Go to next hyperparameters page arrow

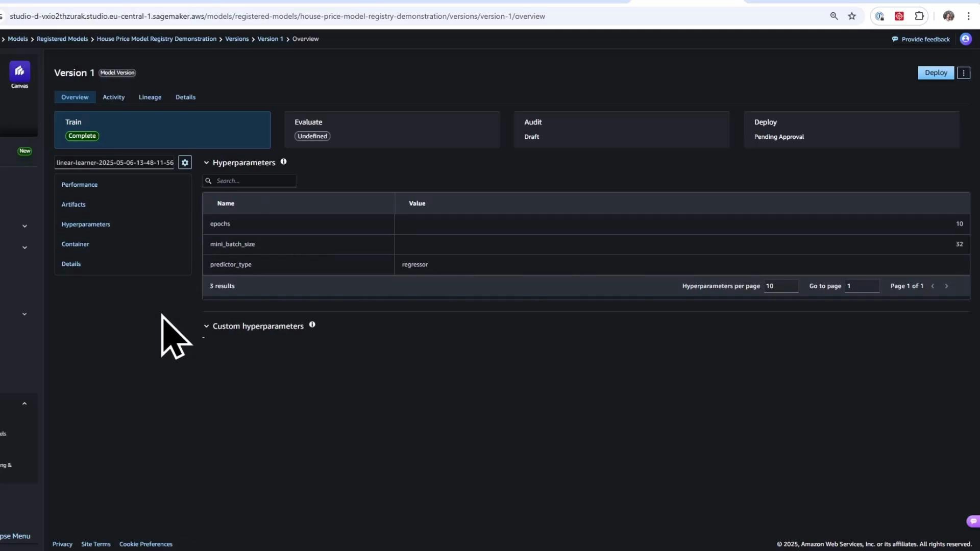(x=946, y=286)
